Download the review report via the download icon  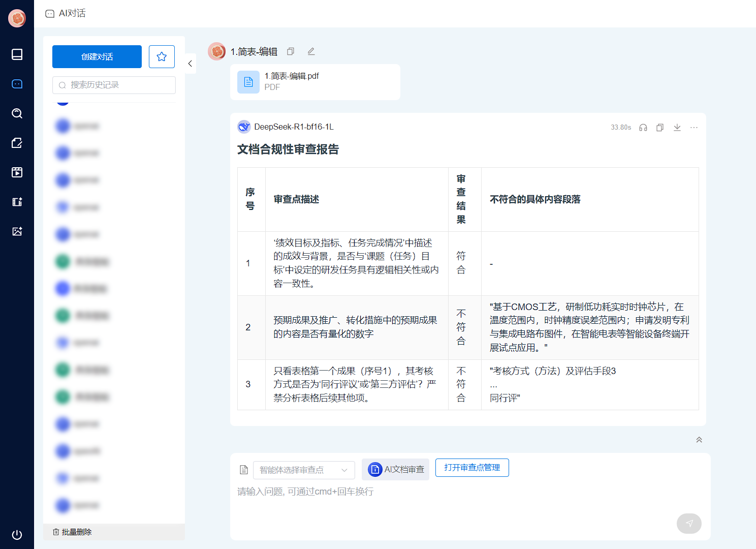click(x=677, y=128)
